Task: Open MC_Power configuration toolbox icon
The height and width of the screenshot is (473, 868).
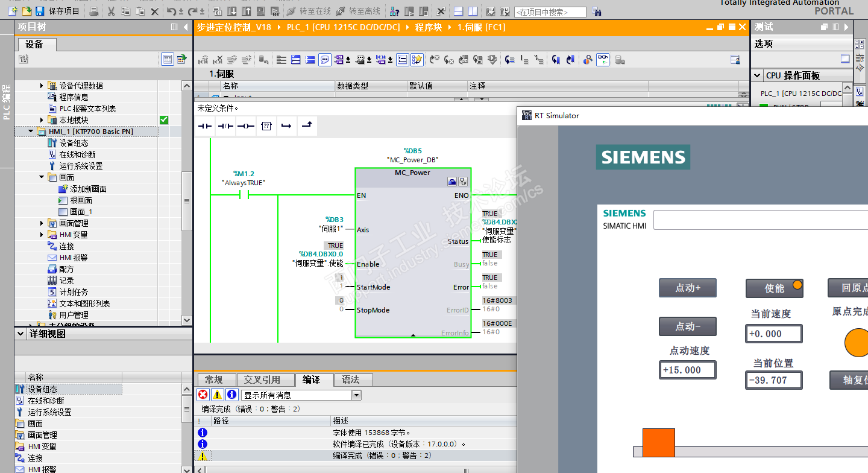Action: pos(453,181)
